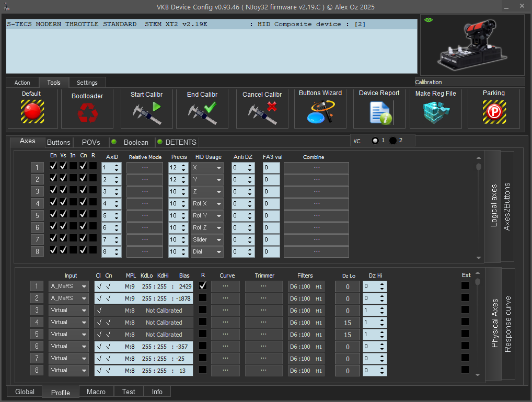Open the POVs tab

coord(91,142)
